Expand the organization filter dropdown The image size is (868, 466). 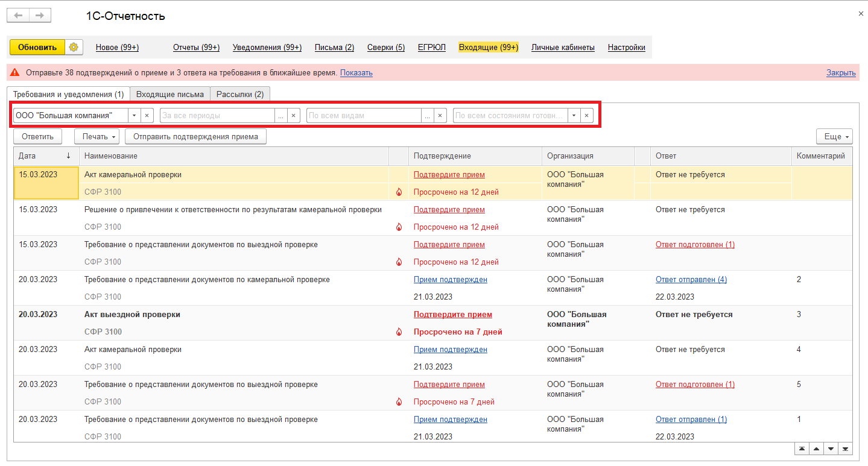click(135, 115)
